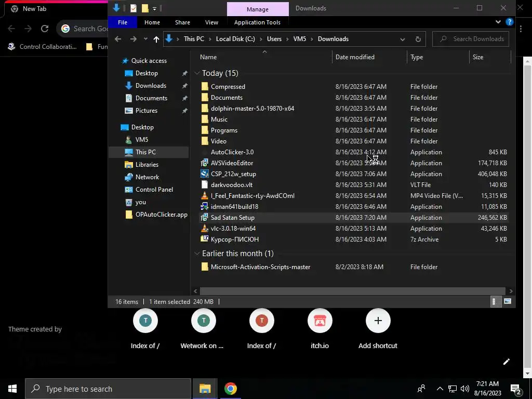
Task: Sort files by Type column header
Action: (x=417, y=57)
